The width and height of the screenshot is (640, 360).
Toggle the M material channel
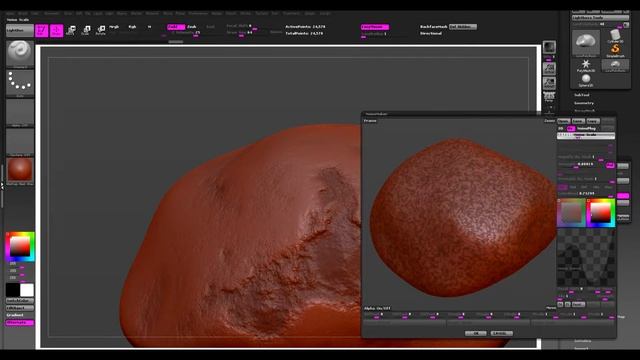coord(149,27)
